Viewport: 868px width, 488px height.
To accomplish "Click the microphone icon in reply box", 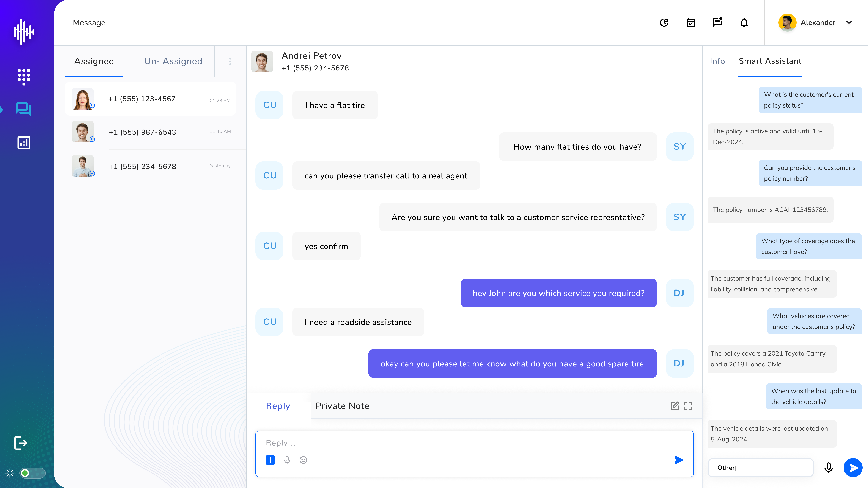I will click(x=287, y=460).
